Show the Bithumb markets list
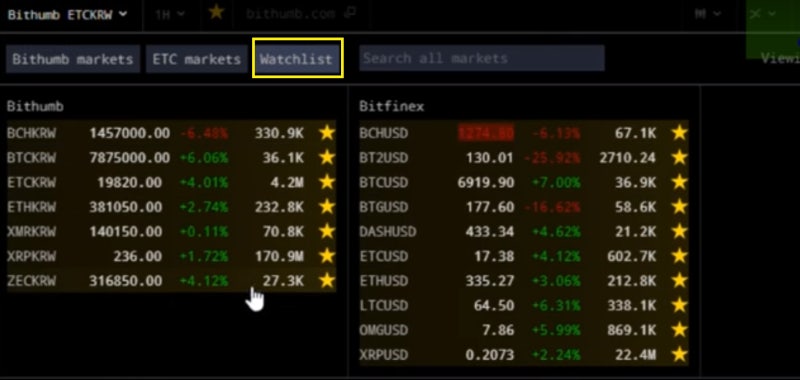 [x=73, y=59]
